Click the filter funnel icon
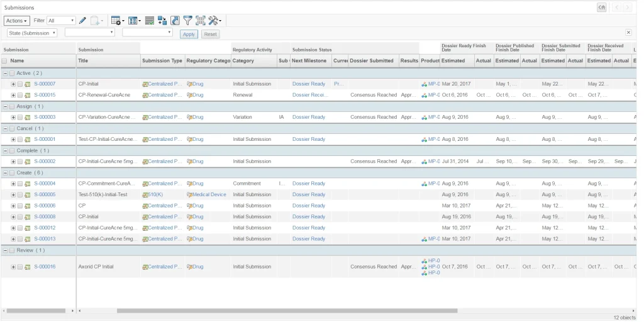Image resolution: width=644 pixels, height=322 pixels. click(x=187, y=21)
